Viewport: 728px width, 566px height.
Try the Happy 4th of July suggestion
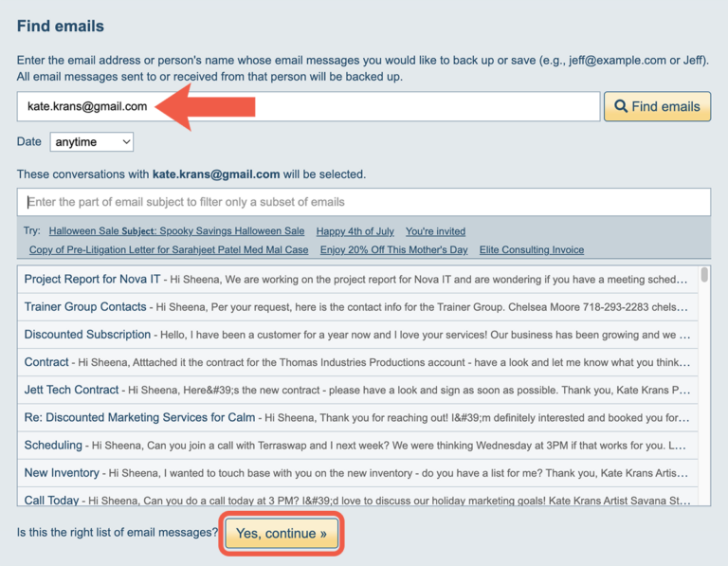click(x=355, y=231)
